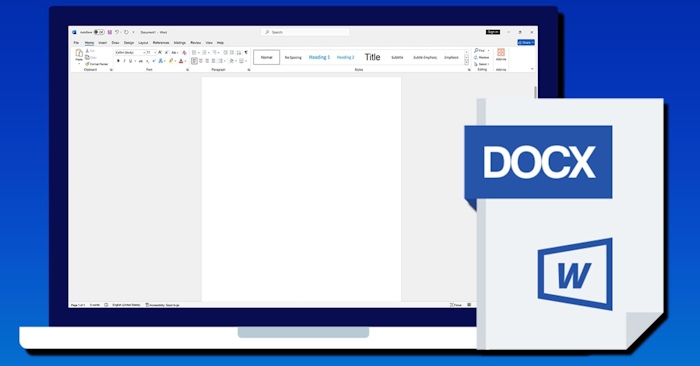This screenshot has height=366, width=700.
Task: Click Replace in Editing group
Action: [482, 58]
